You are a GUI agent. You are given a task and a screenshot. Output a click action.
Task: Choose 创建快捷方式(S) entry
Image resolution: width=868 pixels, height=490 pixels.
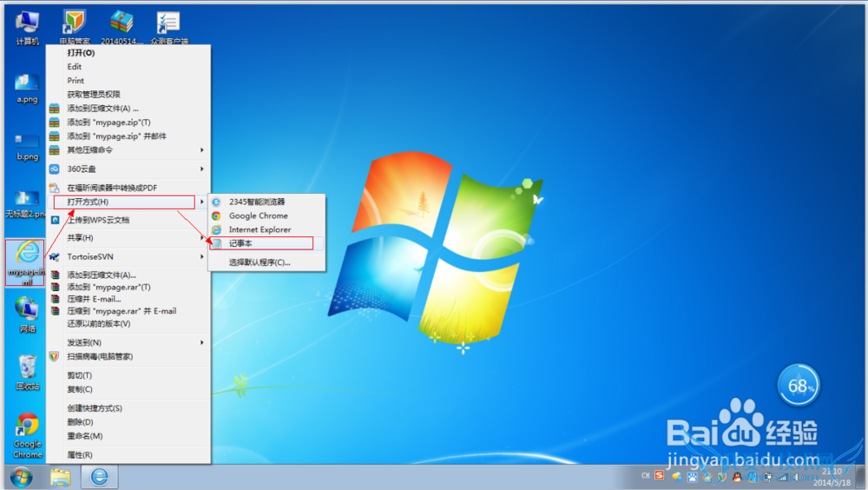pyautogui.click(x=128, y=408)
